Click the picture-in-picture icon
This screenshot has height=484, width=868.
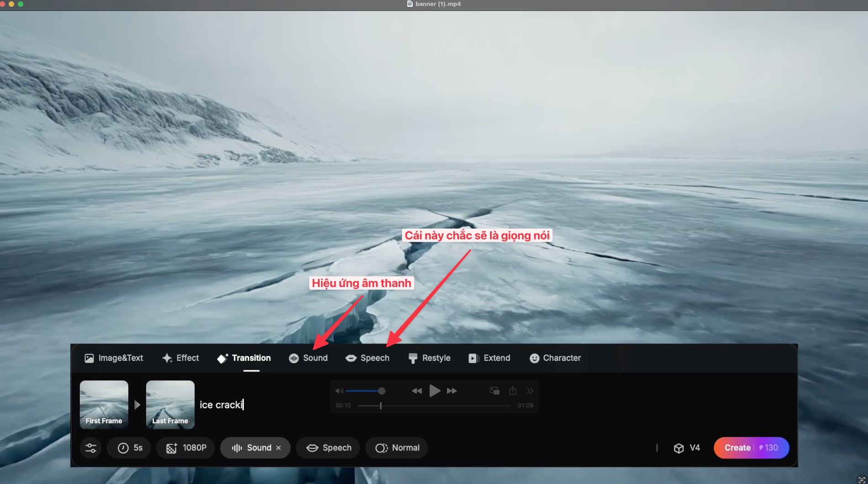(x=494, y=391)
